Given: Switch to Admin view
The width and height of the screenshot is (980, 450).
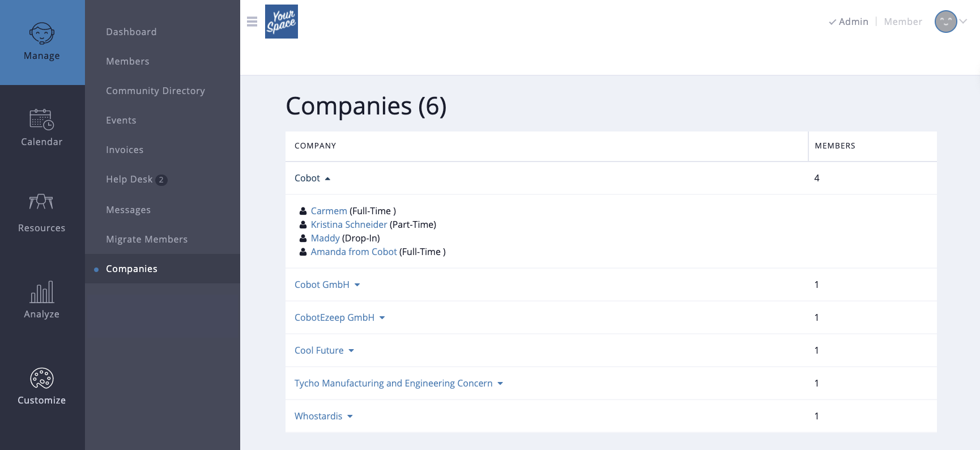Looking at the screenshot, I should [848, 22].
